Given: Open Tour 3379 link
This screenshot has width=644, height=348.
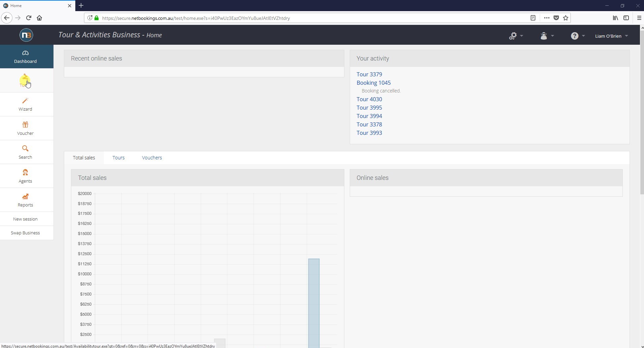Looking at the screenshot, I should 369,74.
